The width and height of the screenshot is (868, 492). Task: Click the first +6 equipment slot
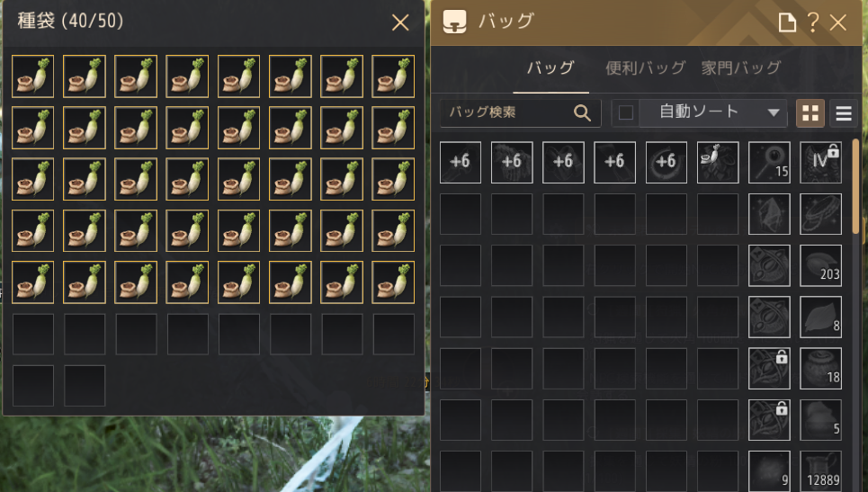coord(460,162)
